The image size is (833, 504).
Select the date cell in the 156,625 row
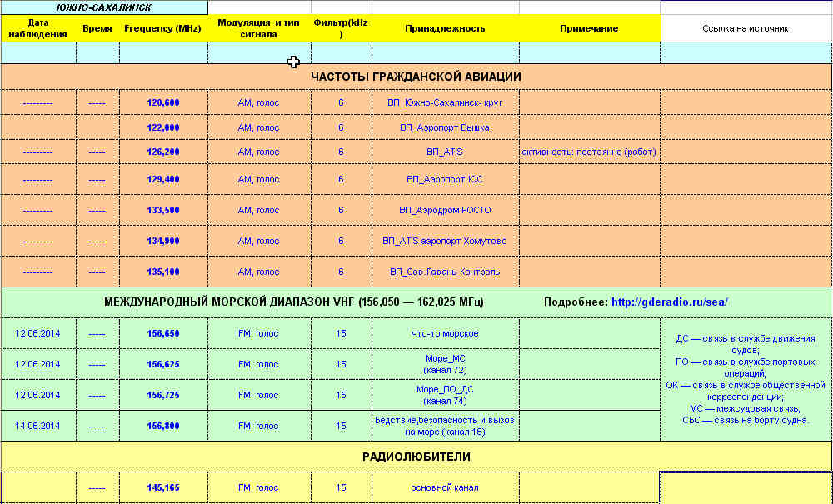(x=38, y=364)
